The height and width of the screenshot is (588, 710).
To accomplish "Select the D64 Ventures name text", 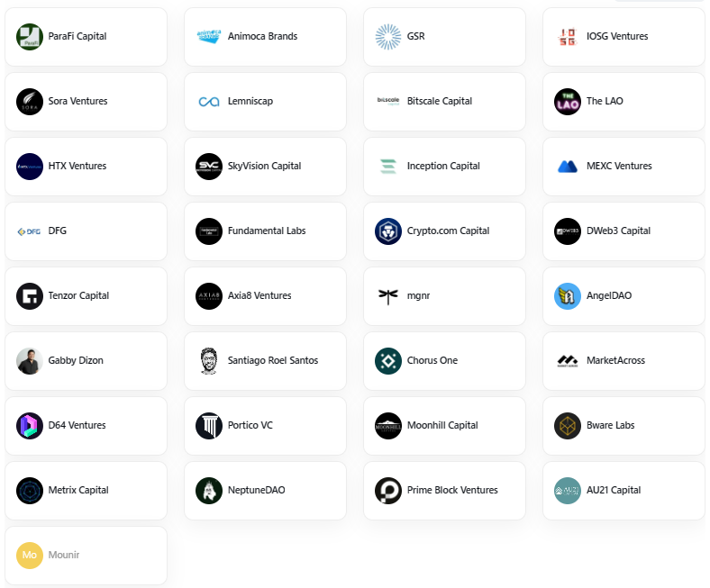I will click(77, 425).
